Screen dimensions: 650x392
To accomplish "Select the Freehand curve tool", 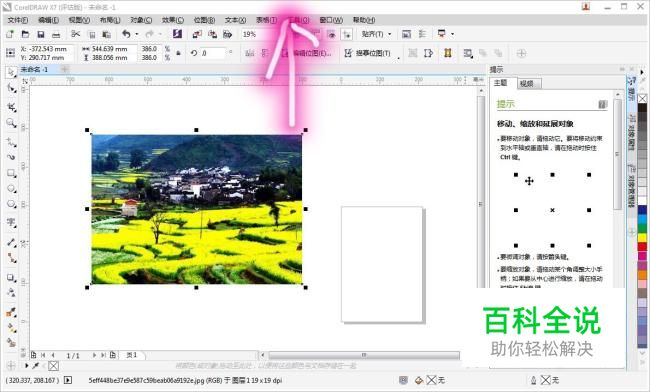I will [x=11, y=143].
